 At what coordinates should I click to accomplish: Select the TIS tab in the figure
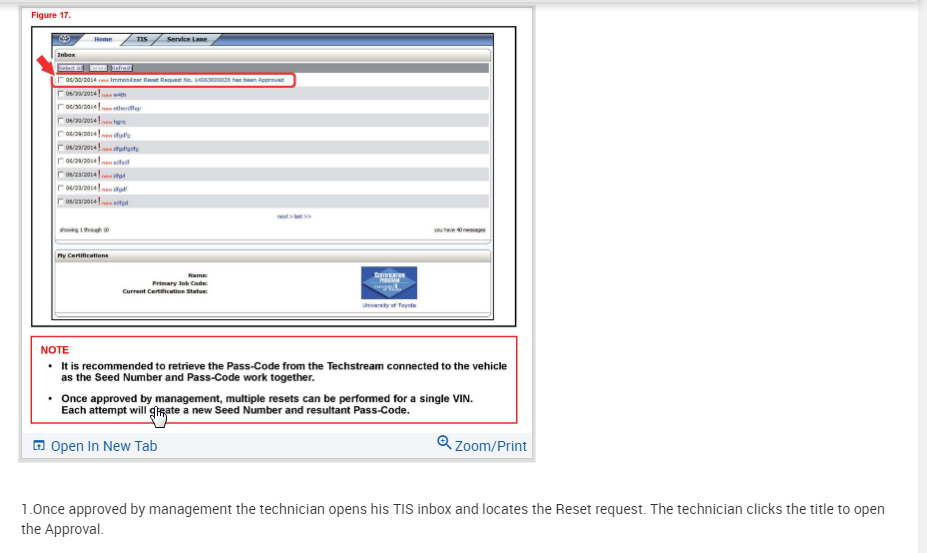coord(142,39)
